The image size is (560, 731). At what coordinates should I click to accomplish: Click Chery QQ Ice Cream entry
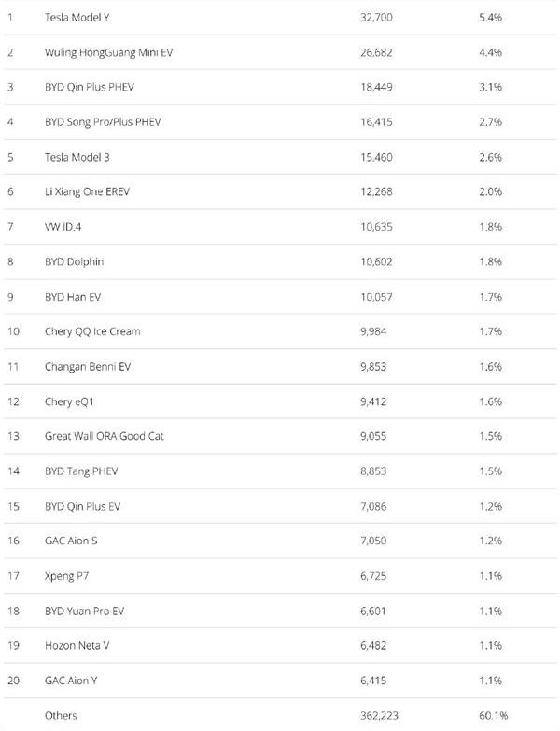(92, 331)
